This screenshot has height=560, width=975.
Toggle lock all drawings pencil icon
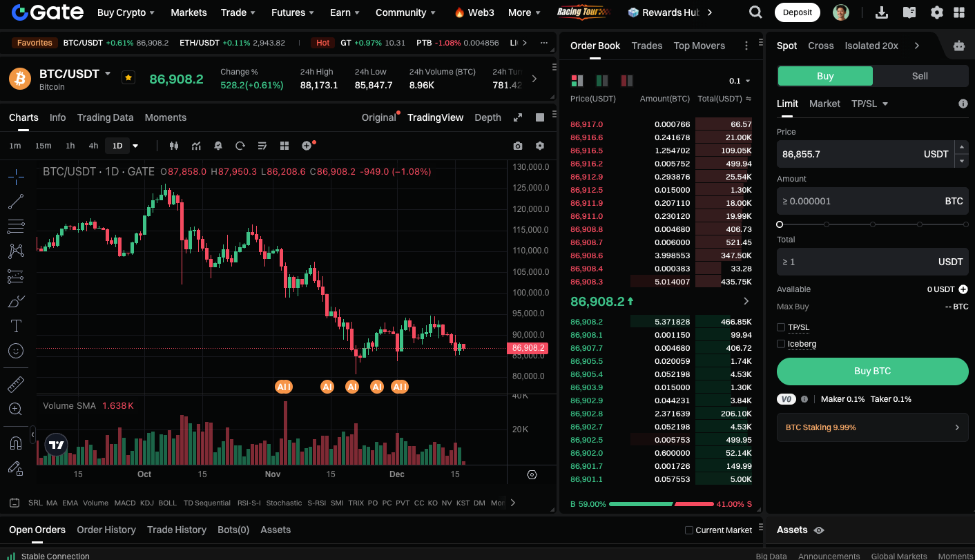tap(16, 468)
